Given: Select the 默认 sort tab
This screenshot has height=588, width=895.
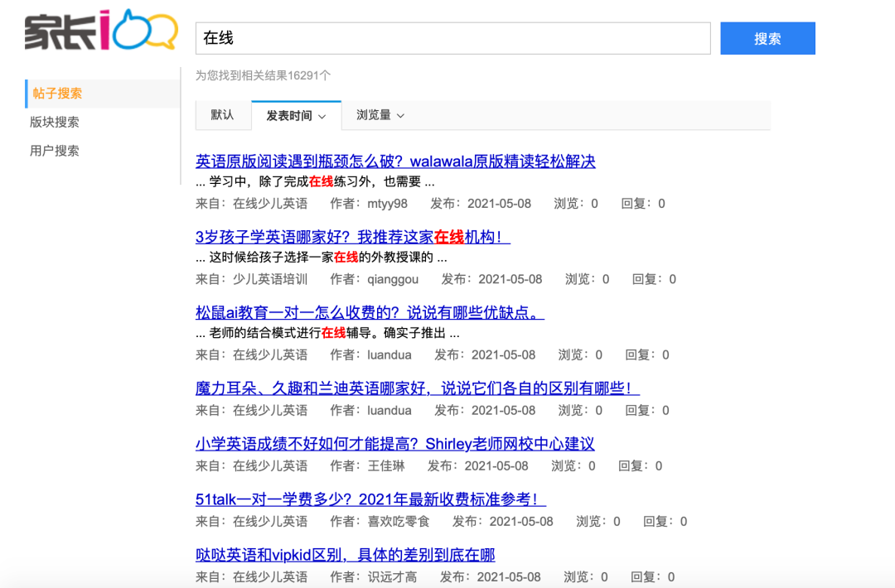Looking at the screenshot, I should point(223,115).
